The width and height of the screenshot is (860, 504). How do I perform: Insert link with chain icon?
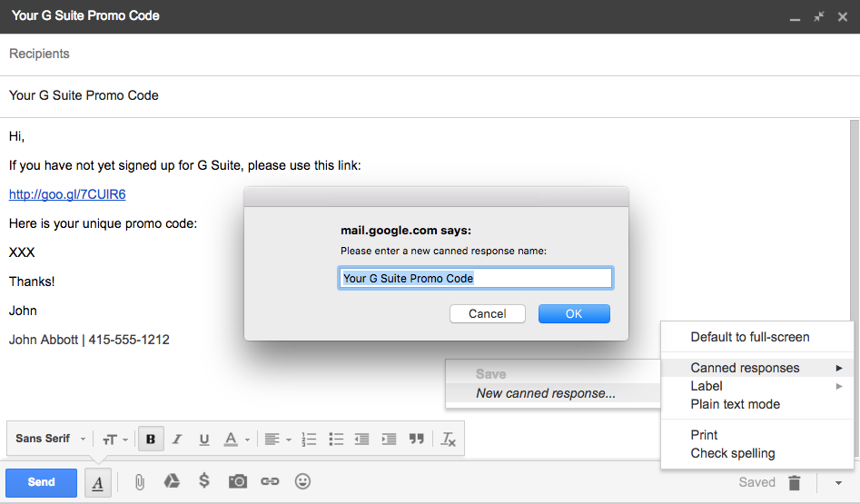click(x=270, y=481)
